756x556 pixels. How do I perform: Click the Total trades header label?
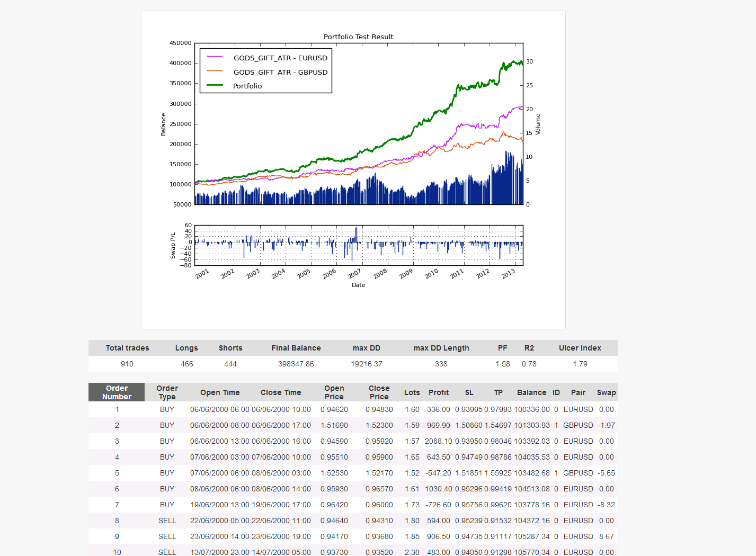[127, 348]
